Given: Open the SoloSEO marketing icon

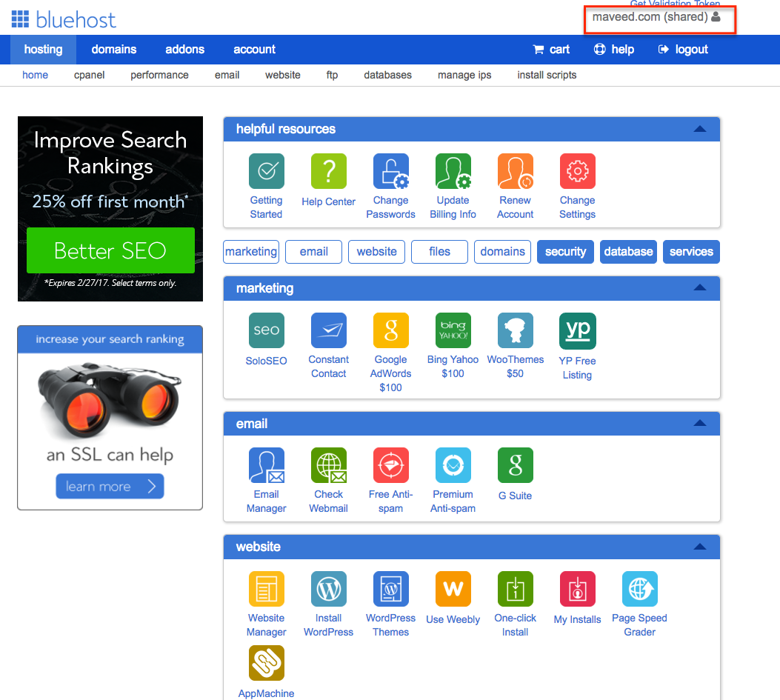Looking at the screenshot, I should coord(266,331).
